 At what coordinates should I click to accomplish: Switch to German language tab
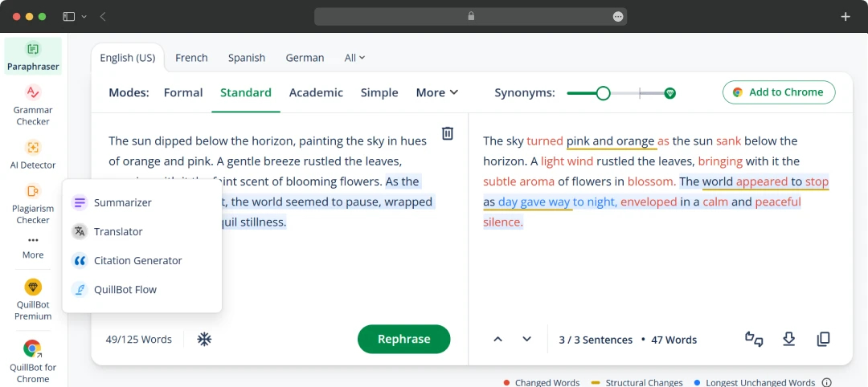click(x=305, y=58)
